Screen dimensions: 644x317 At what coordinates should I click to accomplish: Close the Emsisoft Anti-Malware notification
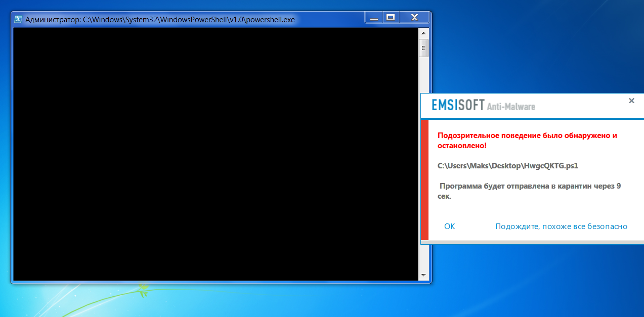[631, 101]
